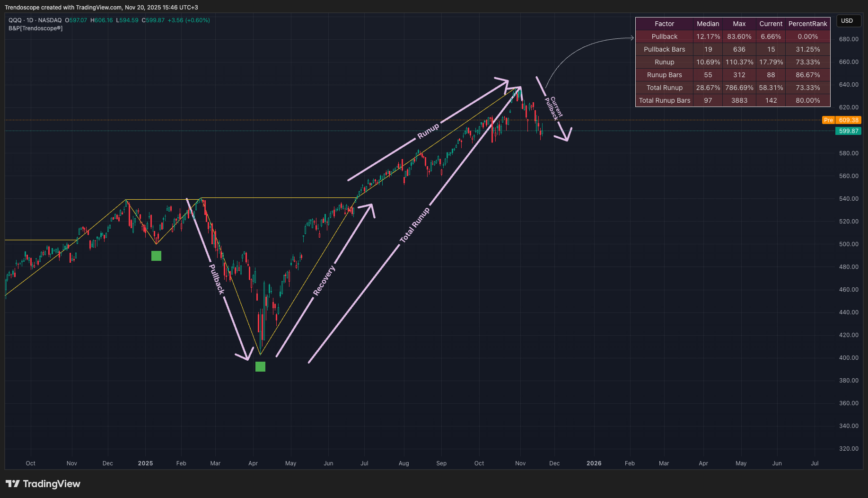Click the green square marker near 490.00
868x498 pixels.
point(156,256)
